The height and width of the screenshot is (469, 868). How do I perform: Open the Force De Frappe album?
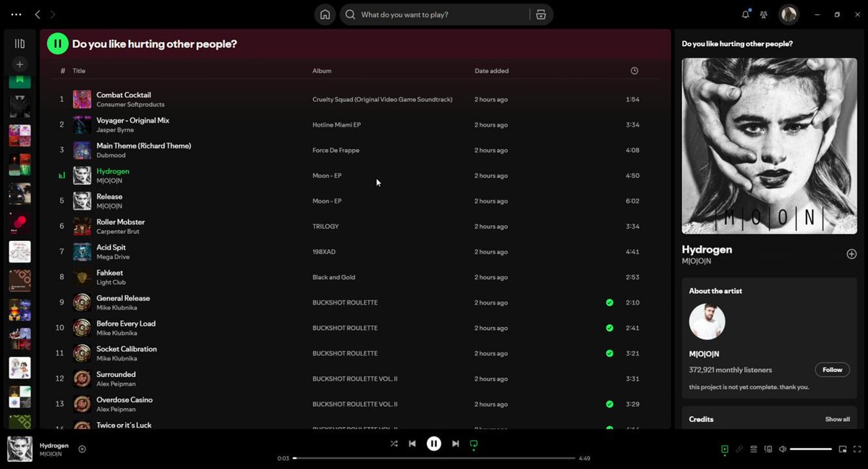[x=336, y=151]
